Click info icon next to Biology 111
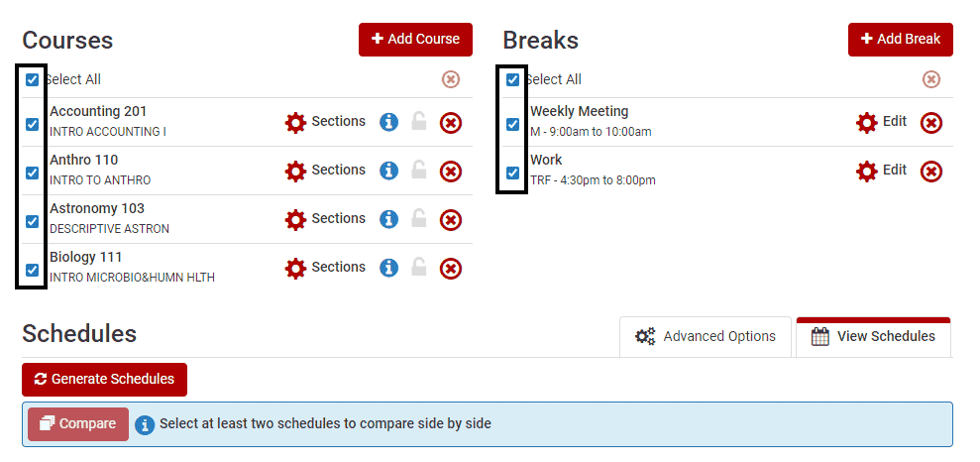The width and height of the screenshot is (980, 462). (x=388, y=269)
